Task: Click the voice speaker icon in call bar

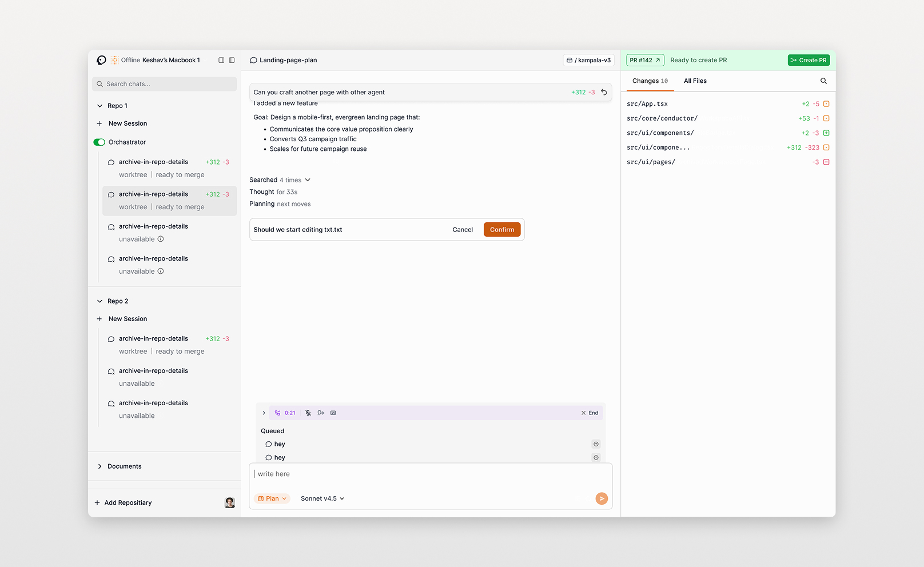Action: point(321,413)
